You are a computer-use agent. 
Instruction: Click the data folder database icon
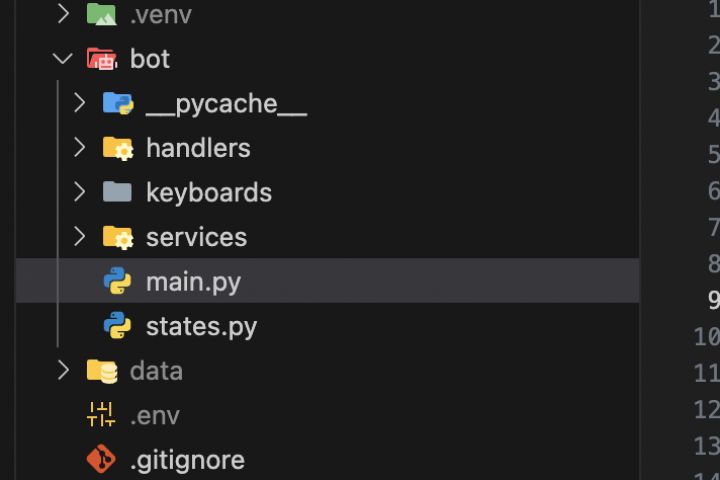tap(101, 371)
